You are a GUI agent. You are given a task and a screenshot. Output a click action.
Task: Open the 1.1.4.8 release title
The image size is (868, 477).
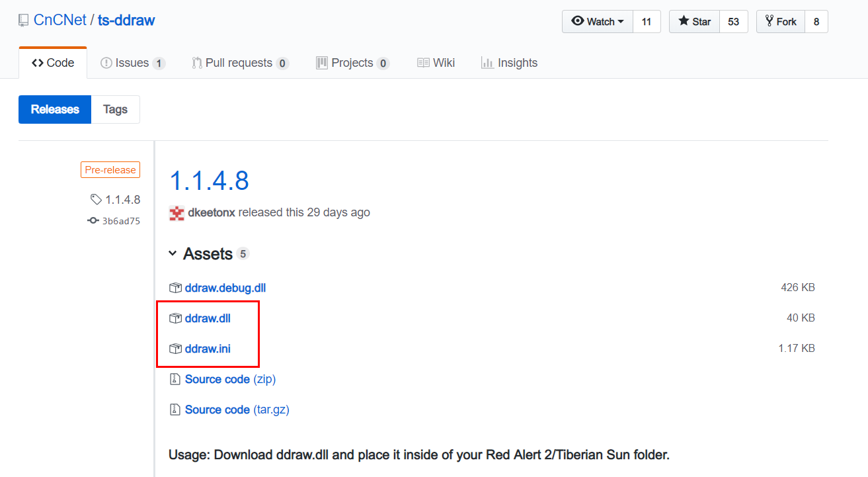pos(209,180)
